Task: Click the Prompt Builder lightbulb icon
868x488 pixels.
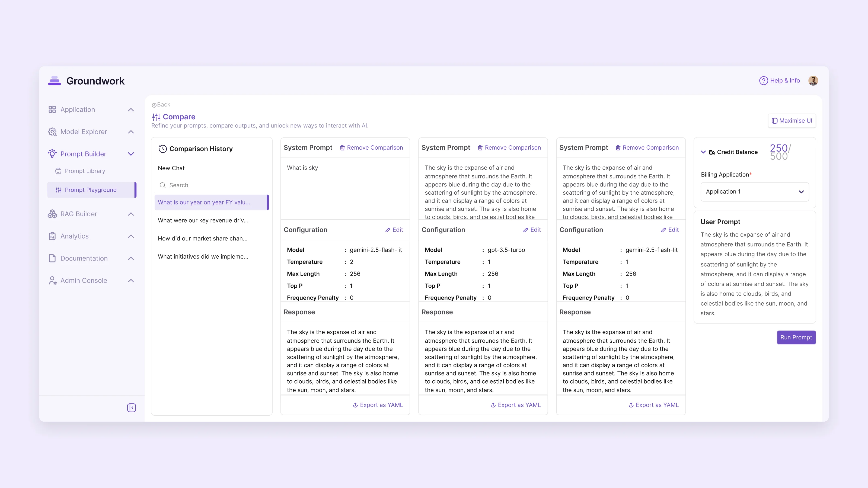Action: coord(52,153)
